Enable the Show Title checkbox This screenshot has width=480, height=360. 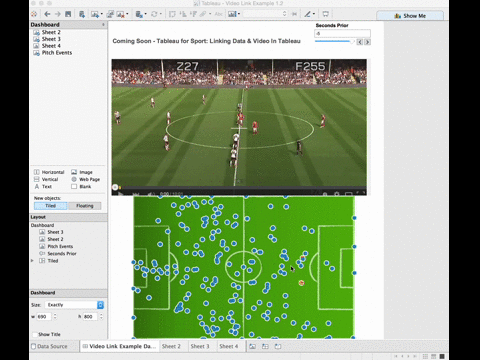(35, 334)
